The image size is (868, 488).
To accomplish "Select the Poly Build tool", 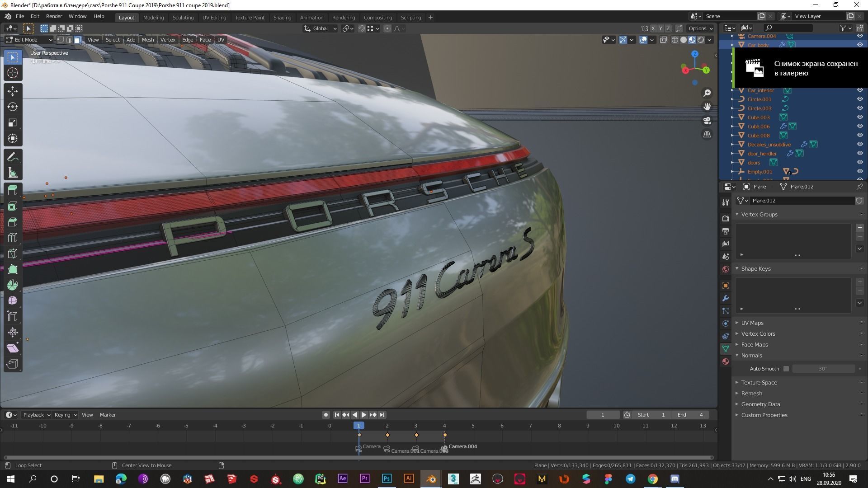I will click(x=13, y=269).
